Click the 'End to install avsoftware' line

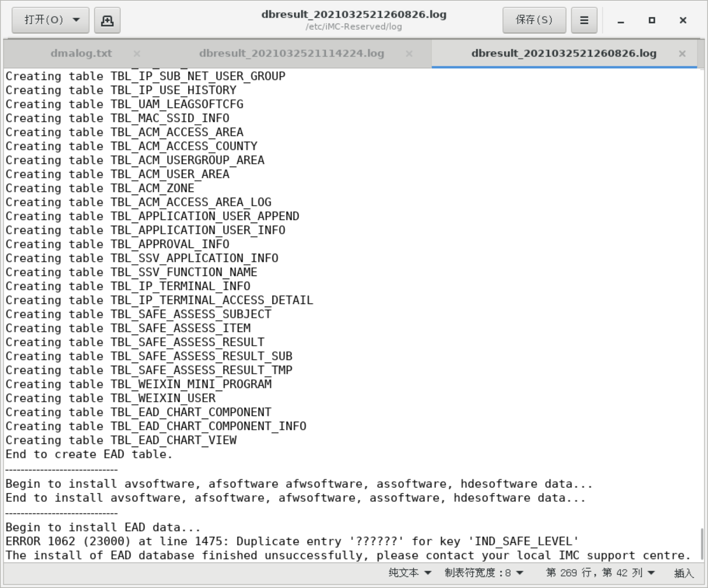296,498
